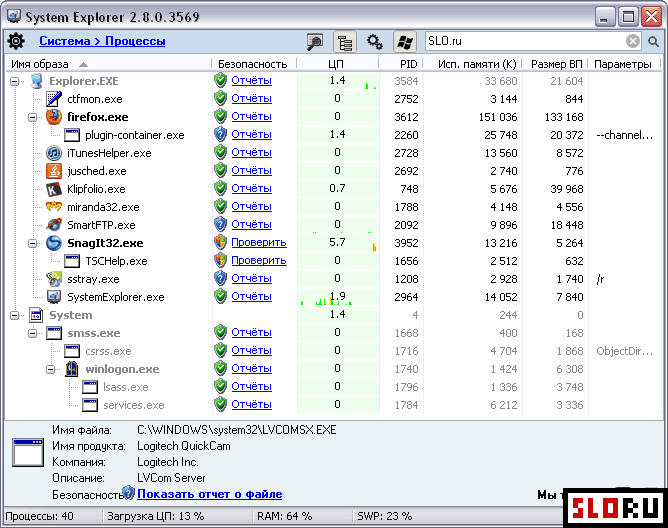Click the System process icon
The width and height of the screenshot is (668, 528).
pos(36,315)
